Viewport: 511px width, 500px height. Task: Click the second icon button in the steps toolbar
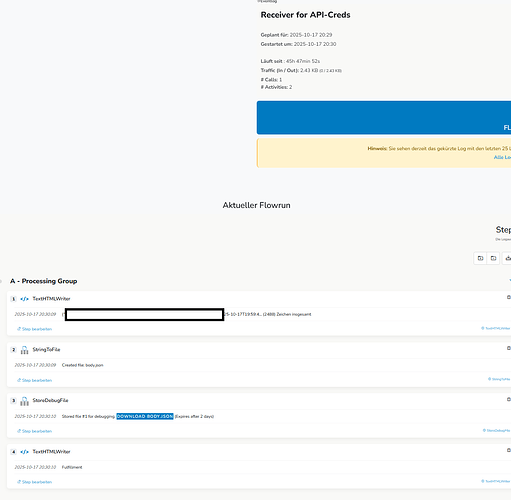[493, 258]
